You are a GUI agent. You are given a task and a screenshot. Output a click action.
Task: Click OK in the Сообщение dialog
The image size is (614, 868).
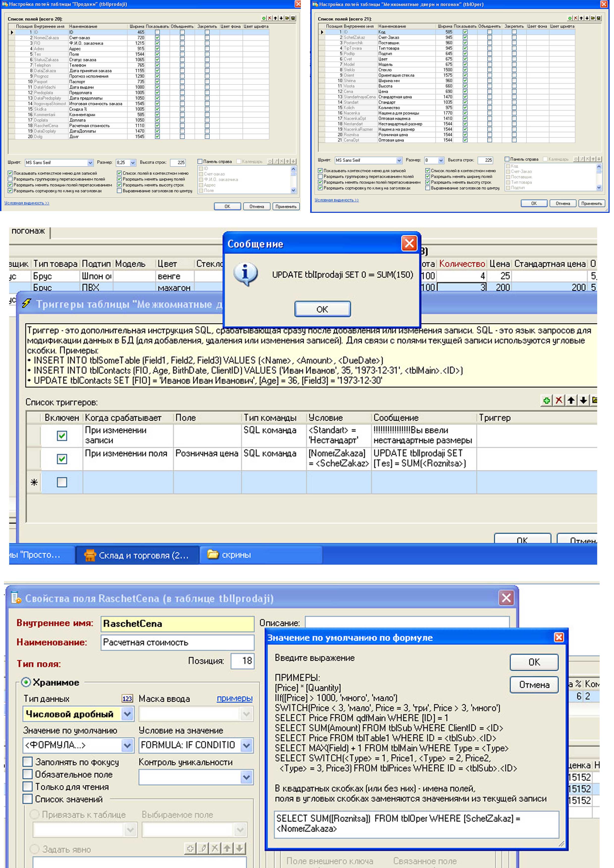[322, 309]
